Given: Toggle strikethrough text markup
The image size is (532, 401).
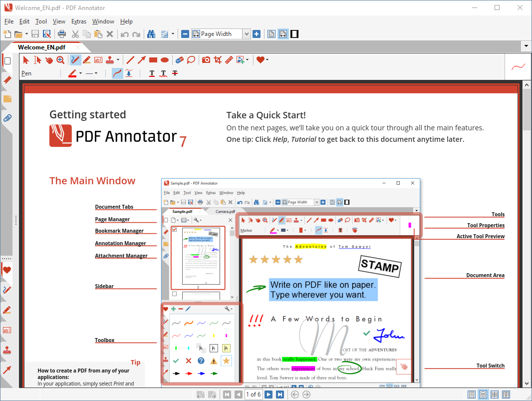Looking at the screenshot, I should click(175, 73).
